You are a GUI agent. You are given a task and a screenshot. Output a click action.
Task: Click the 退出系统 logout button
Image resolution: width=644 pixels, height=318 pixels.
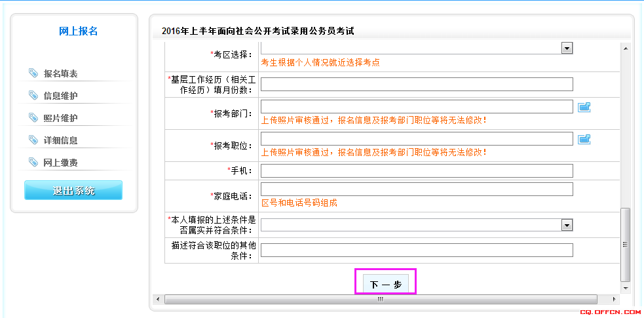pyautogui.click(x=73, y=191)
